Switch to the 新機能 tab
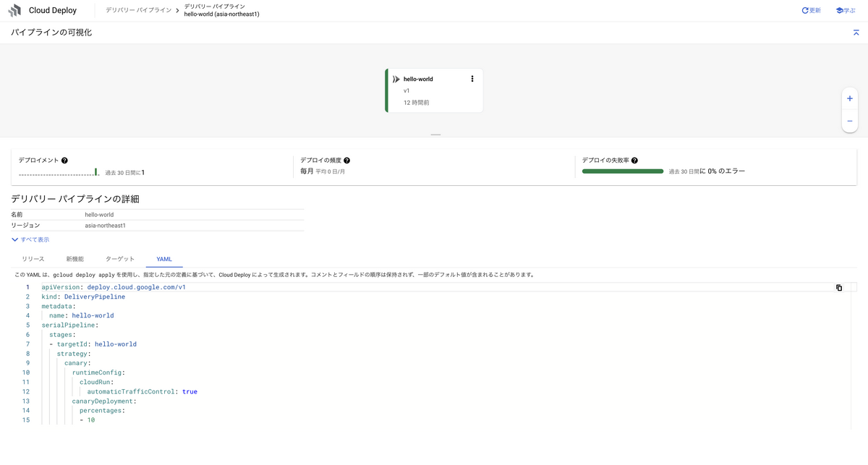 75,259
